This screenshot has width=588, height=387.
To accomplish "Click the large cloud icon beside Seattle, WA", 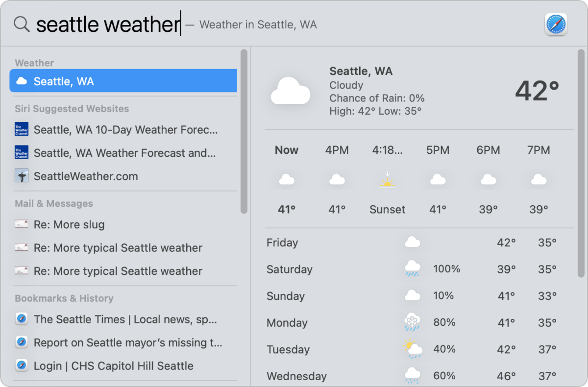I will point(291,91).
